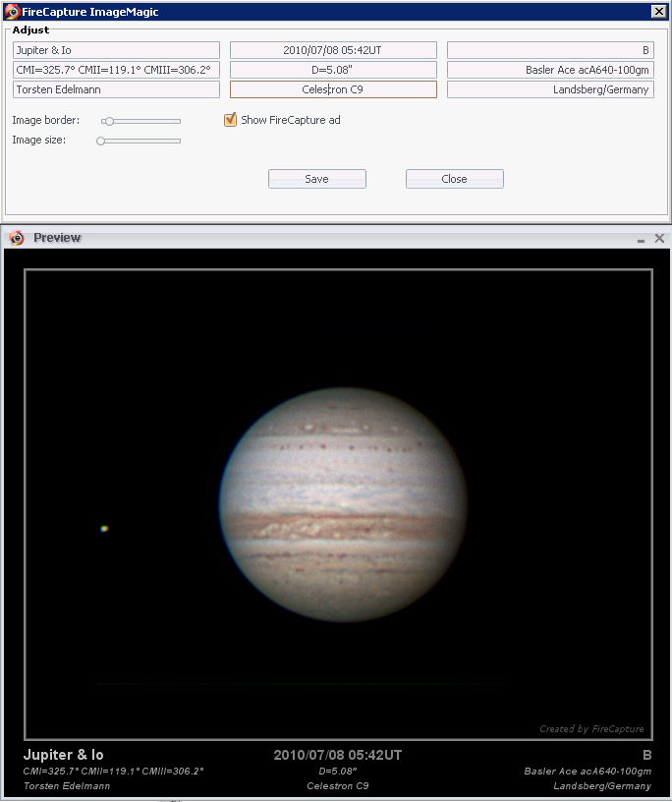The height and width of the screenshot is (802, 672).
Task: Click Celestron C9 caption in Preview
Action: pos(338,785)
